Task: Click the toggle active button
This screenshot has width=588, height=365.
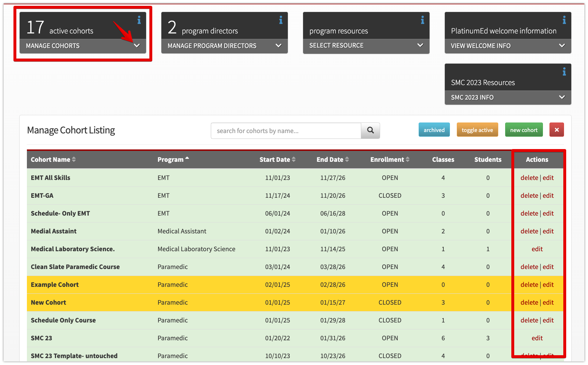Action: [477, 130]
